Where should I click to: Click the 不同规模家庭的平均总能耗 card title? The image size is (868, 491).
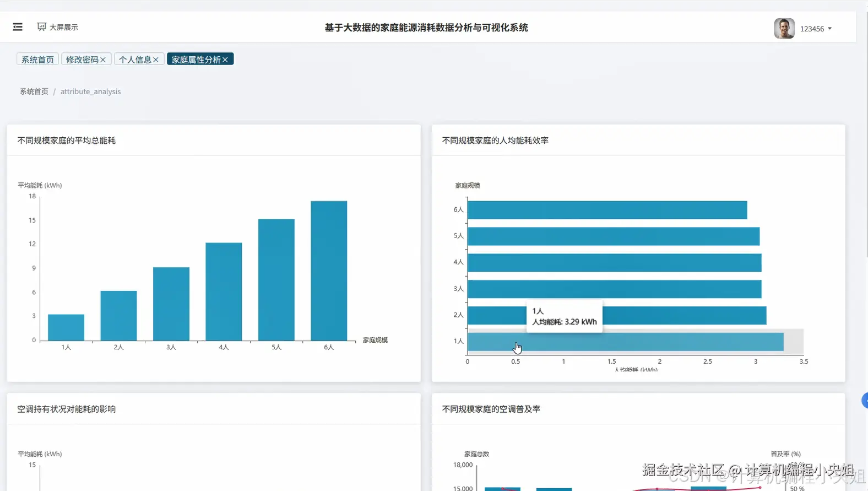67,141
